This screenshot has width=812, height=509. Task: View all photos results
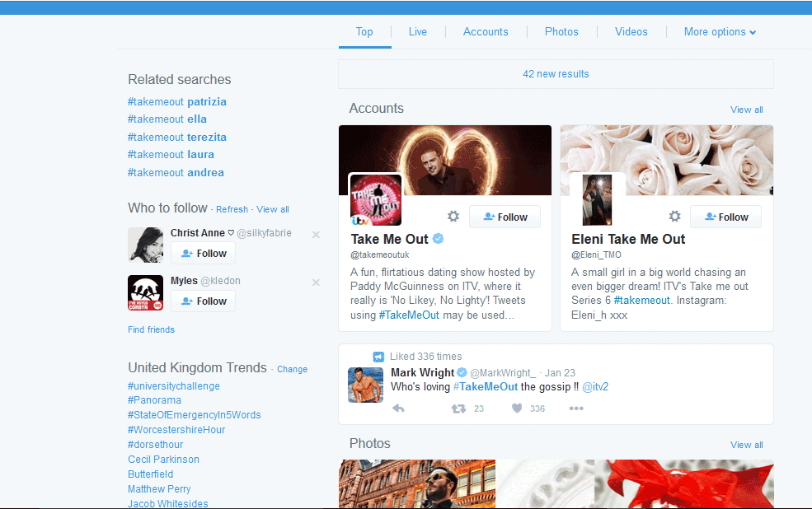(x=746, y=445)
